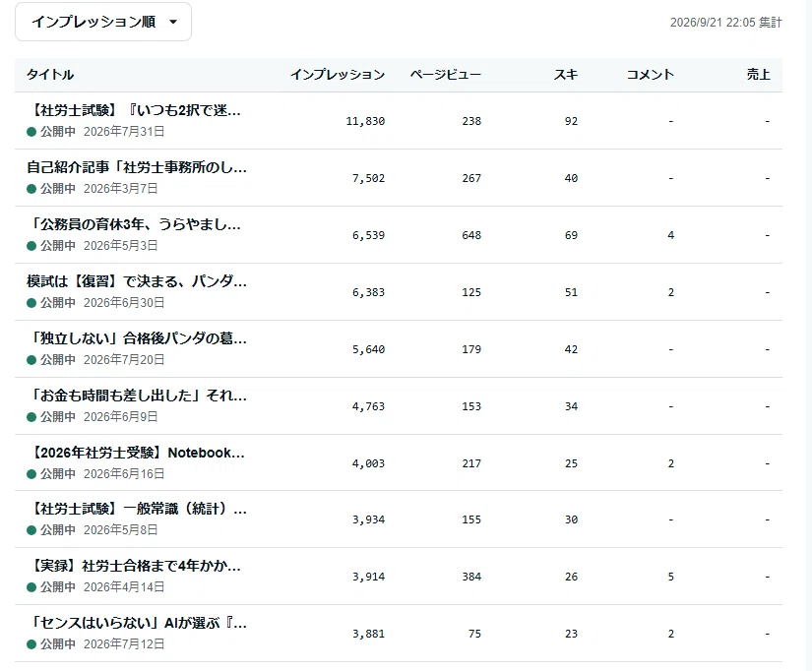
Task: Click the green status dot beside 2026年6月9日
Action: click(x=31, y=417)
